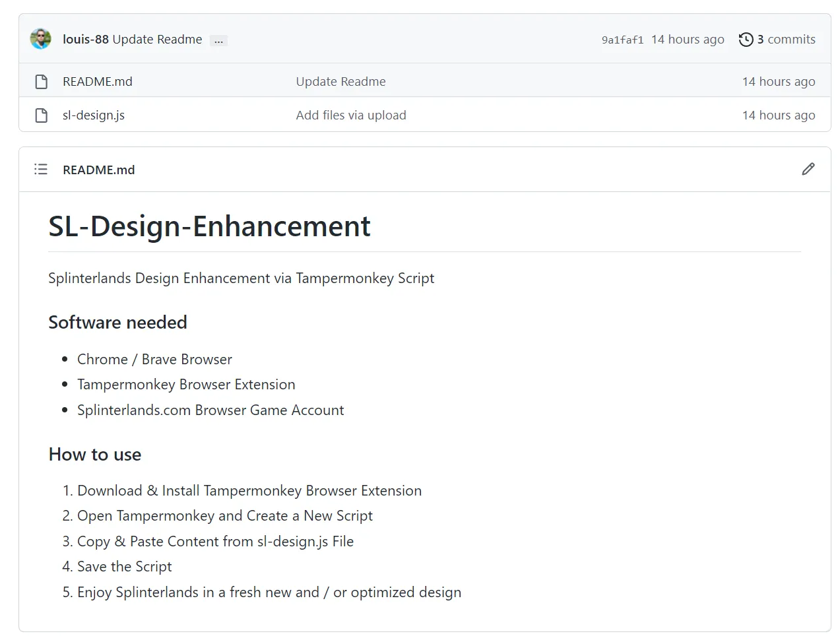Click timestamp in sl-design.js row
This screenshot has width=840, height=644.
779,115
